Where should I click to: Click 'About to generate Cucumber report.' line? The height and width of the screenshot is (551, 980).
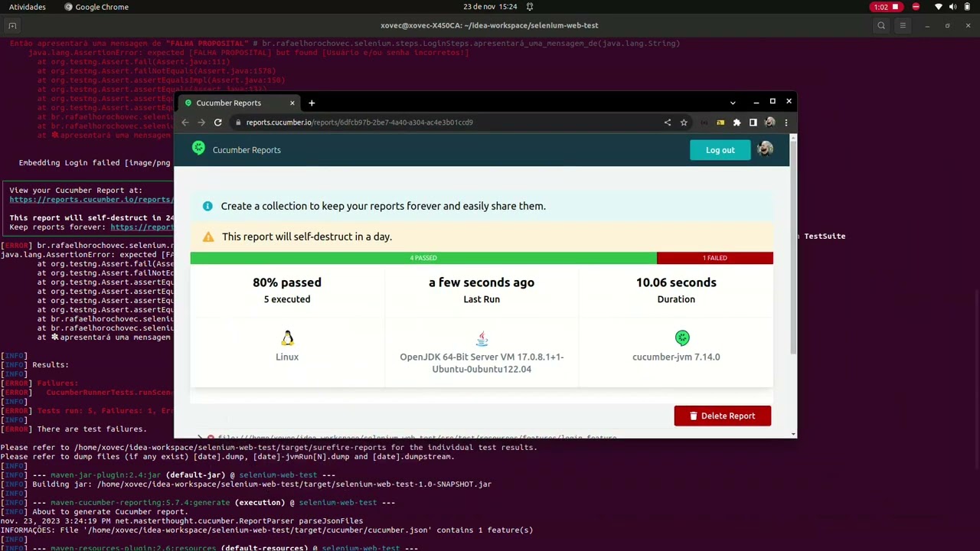click(110, 512)
